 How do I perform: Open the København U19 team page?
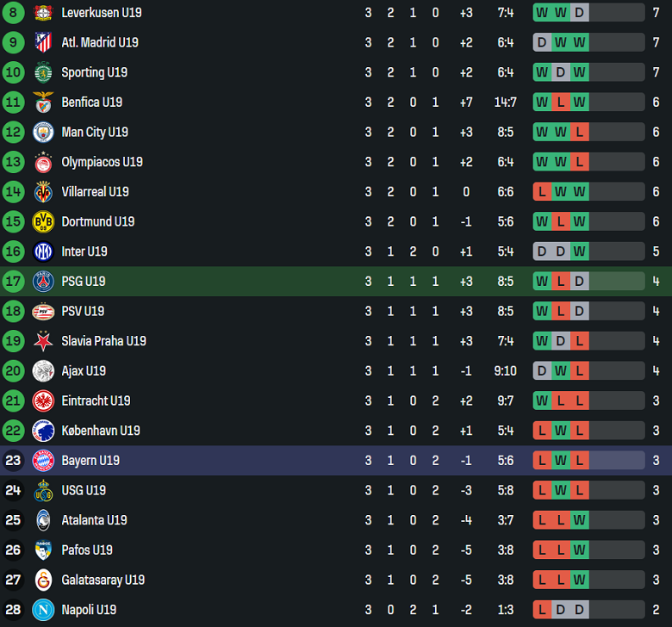coord(101,431)
